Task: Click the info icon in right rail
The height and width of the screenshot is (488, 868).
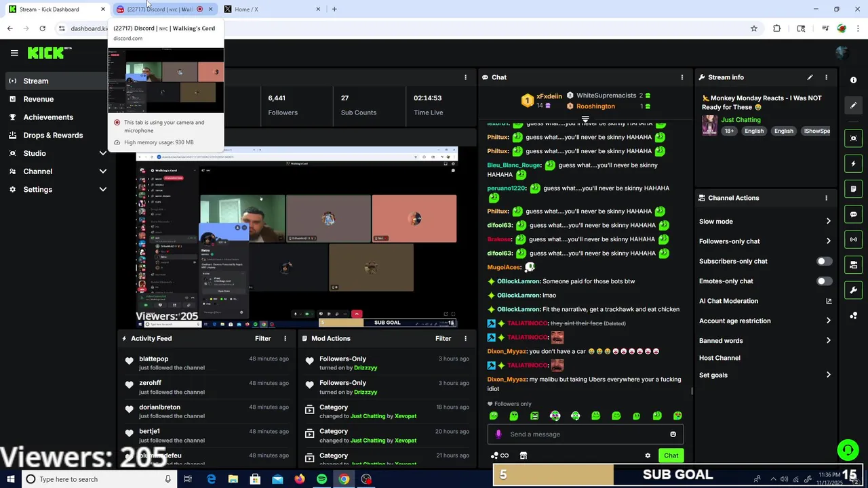Action: tap(853, 80)
